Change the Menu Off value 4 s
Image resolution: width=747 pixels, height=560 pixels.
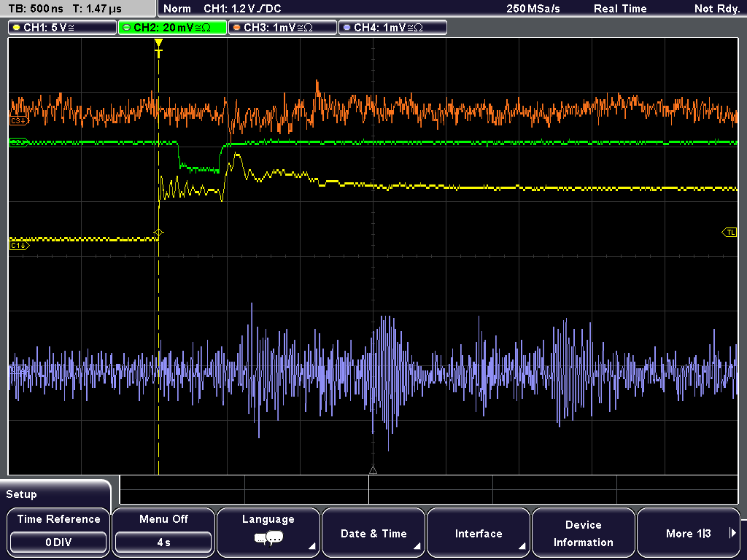[x=163, y=542]
